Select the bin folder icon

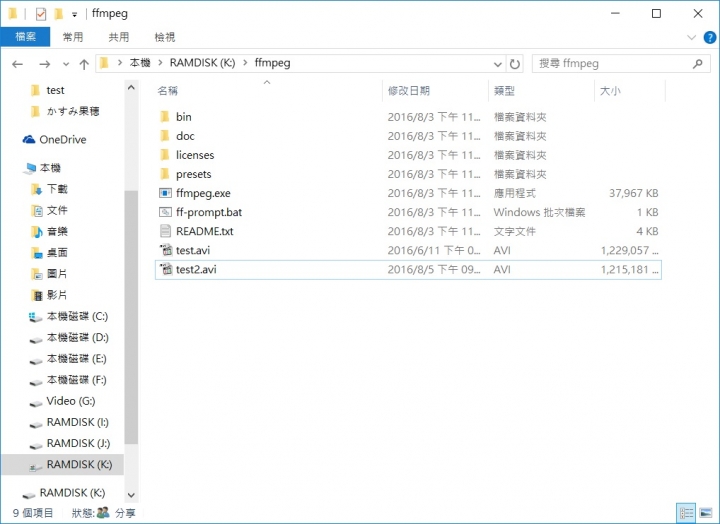pos(165,117)
